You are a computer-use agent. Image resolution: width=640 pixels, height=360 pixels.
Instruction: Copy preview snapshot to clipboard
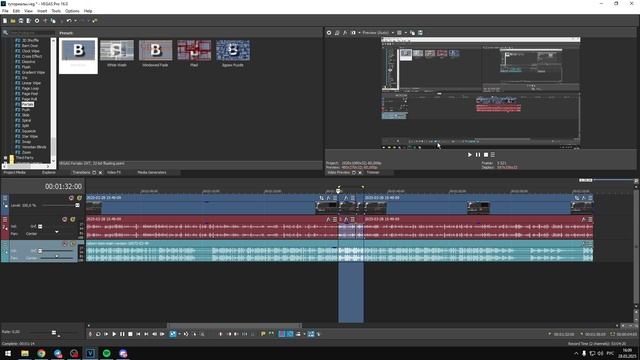click(412, 33)
